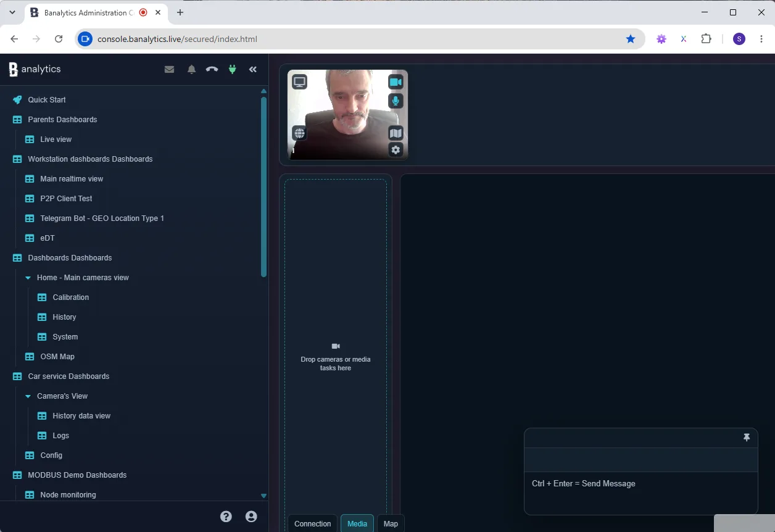Click the webcam video thumbnail

(x=347, y=115)
